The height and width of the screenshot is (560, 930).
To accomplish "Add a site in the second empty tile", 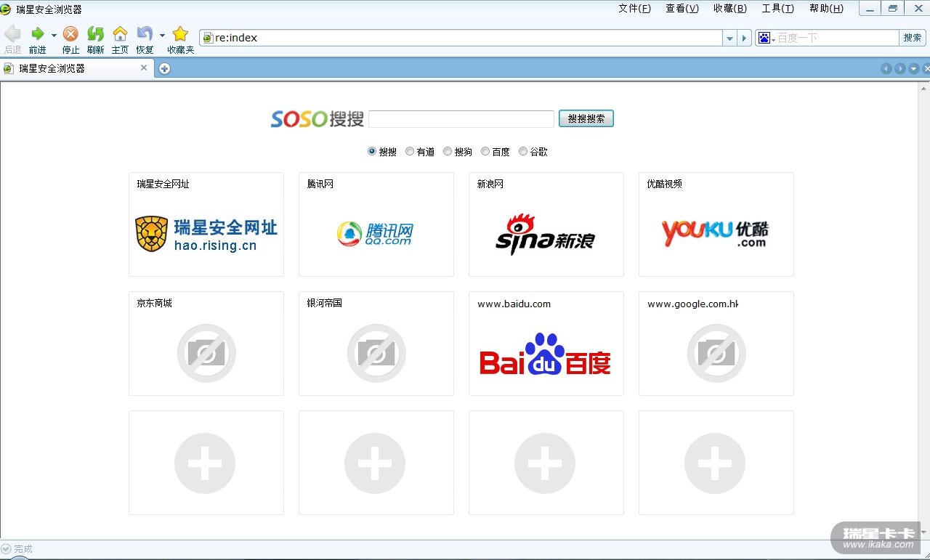I will click(x=376, y=463).
